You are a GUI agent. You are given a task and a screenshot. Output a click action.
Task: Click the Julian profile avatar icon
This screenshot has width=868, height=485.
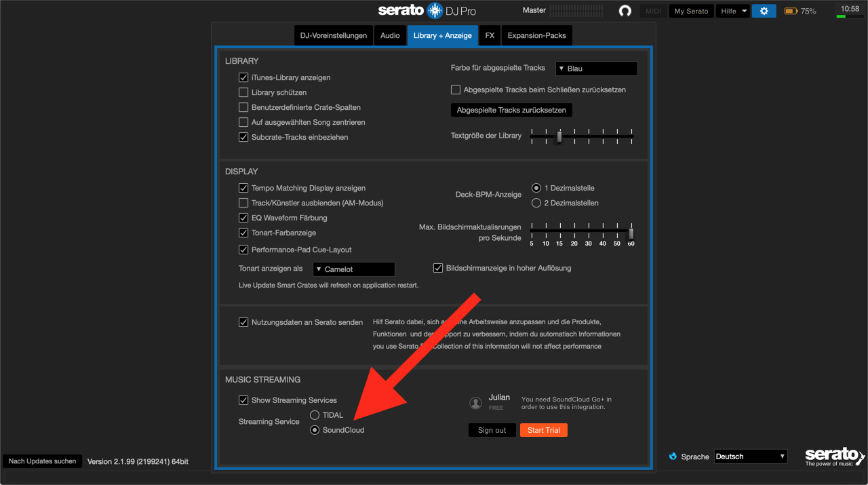tap(475, 402)
